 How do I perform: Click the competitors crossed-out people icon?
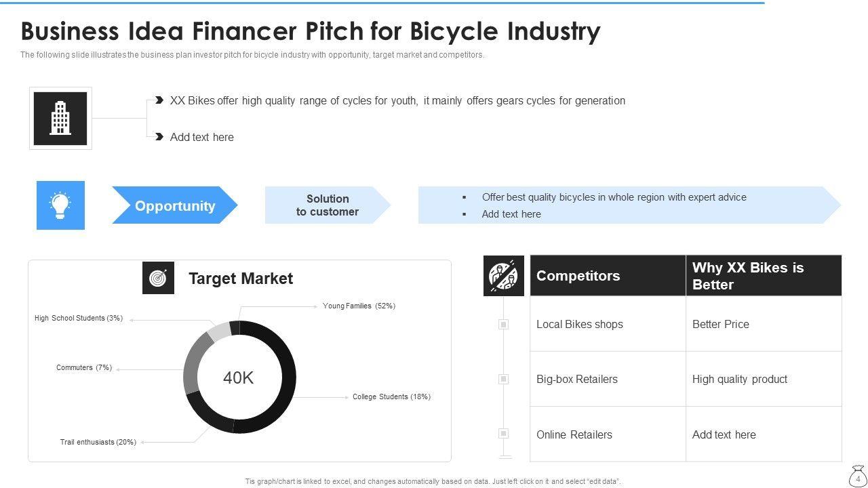(x=503, y=276)
